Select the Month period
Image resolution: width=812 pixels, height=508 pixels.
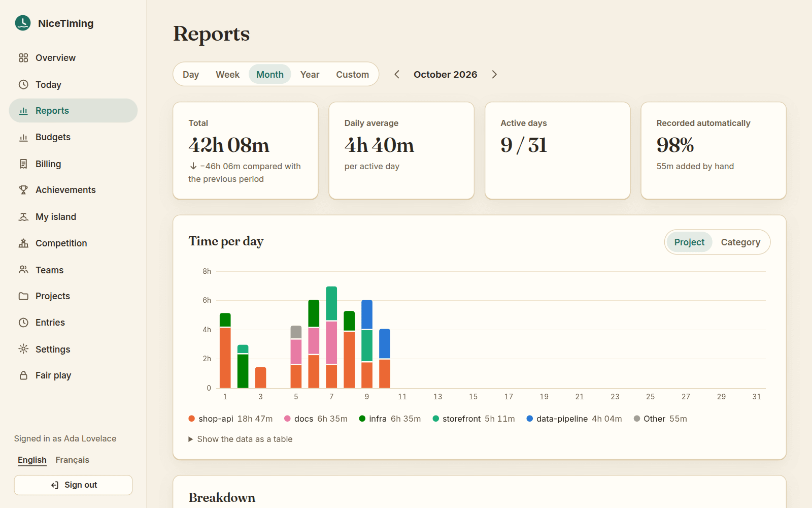tap(270, 74)
